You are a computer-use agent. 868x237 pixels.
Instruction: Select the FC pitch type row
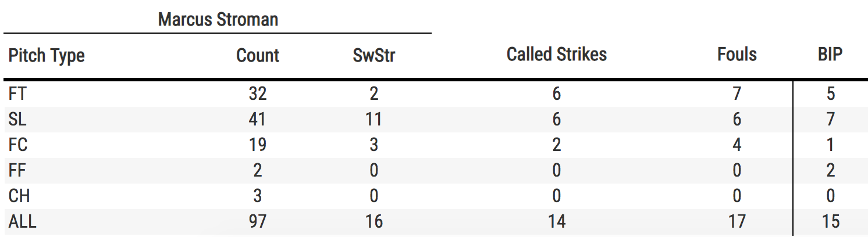19,145
